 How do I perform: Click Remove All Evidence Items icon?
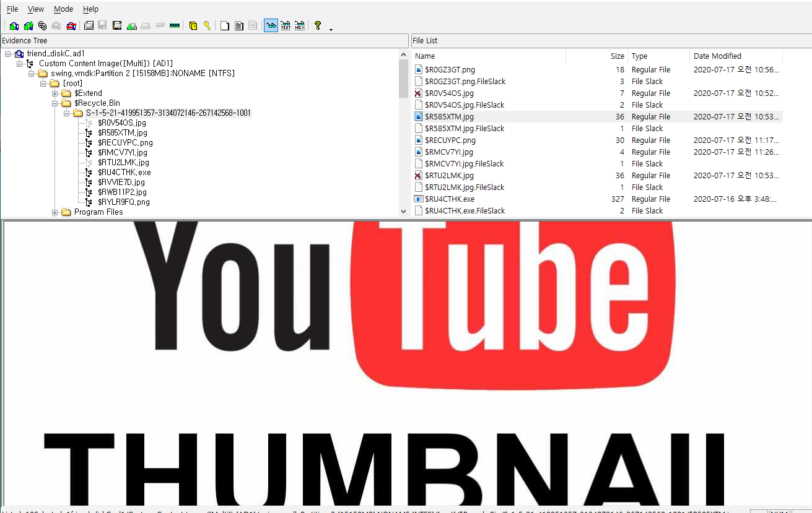coord(71,26)
